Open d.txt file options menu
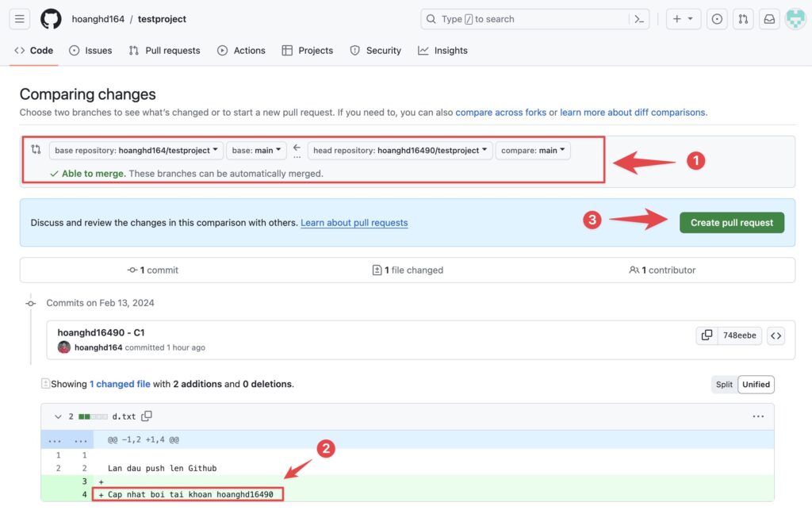 pos(758,416)
